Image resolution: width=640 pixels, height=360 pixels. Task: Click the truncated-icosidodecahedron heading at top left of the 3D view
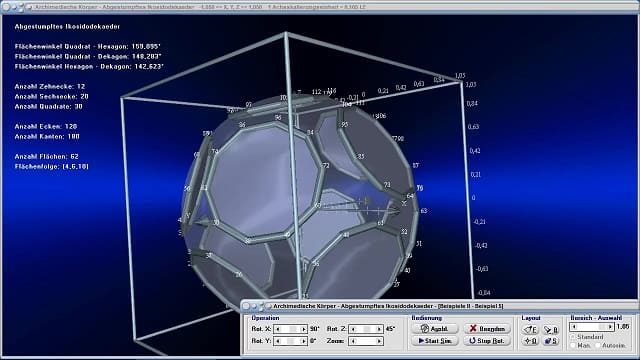67,27
